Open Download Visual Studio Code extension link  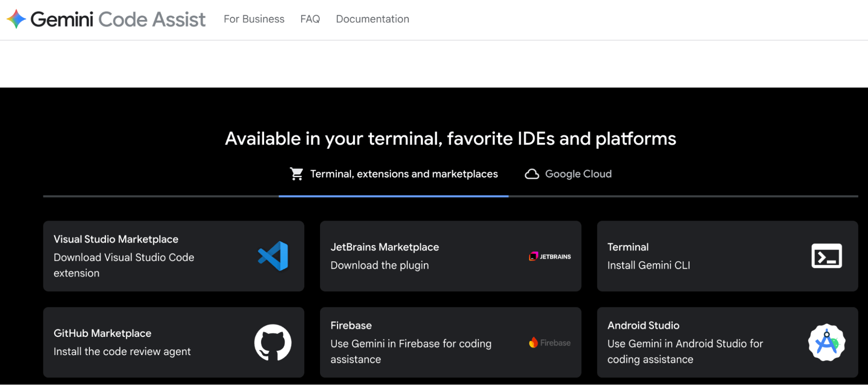[124, 265]
